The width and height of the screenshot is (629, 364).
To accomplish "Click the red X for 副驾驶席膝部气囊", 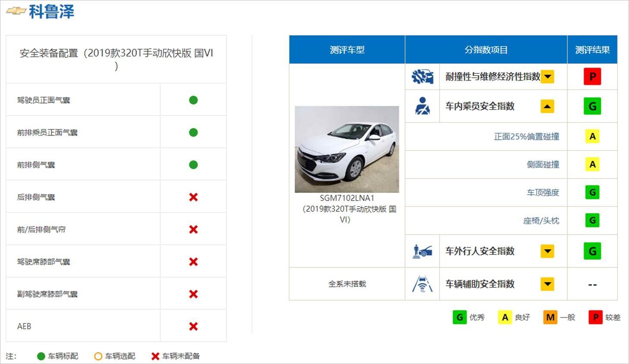I will pyautogui.click(x=193, y=294).
